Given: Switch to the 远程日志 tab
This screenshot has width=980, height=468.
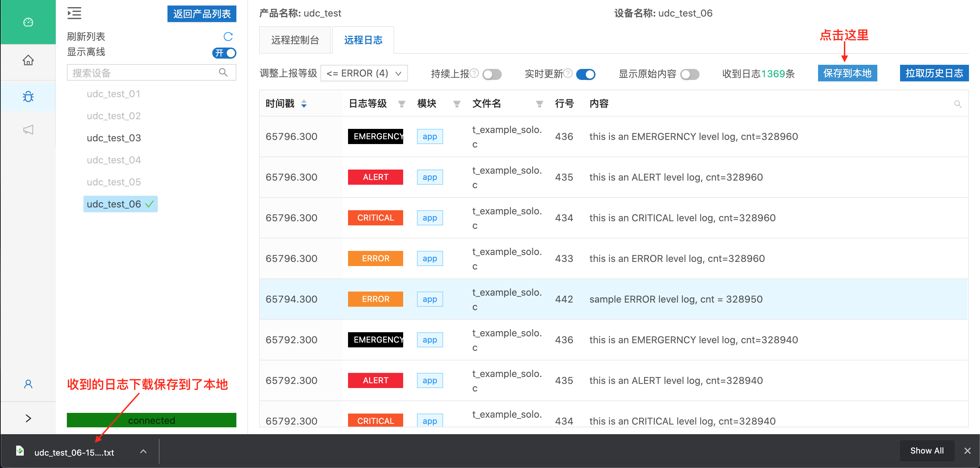Looking at the screenshot, I should click(x=363, y=40).
